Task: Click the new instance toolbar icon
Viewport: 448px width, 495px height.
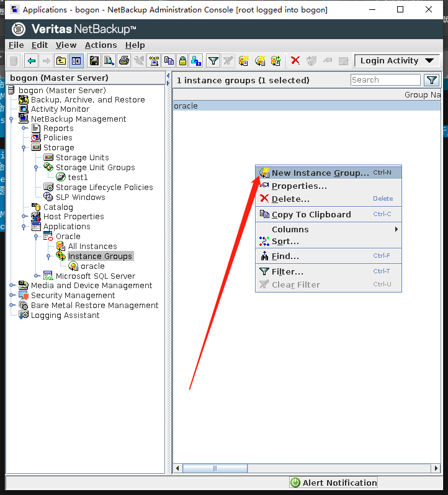Action: tap(243, 61)
